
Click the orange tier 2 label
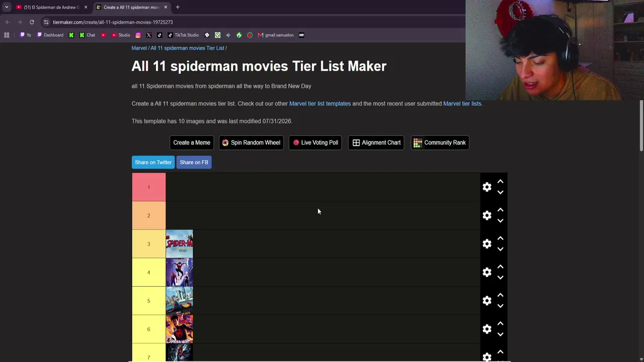[x=149, y=216]
